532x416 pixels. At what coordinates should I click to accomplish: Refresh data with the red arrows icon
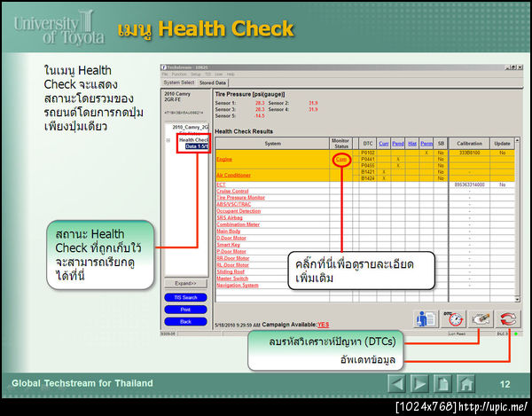(x=508, y=319)
